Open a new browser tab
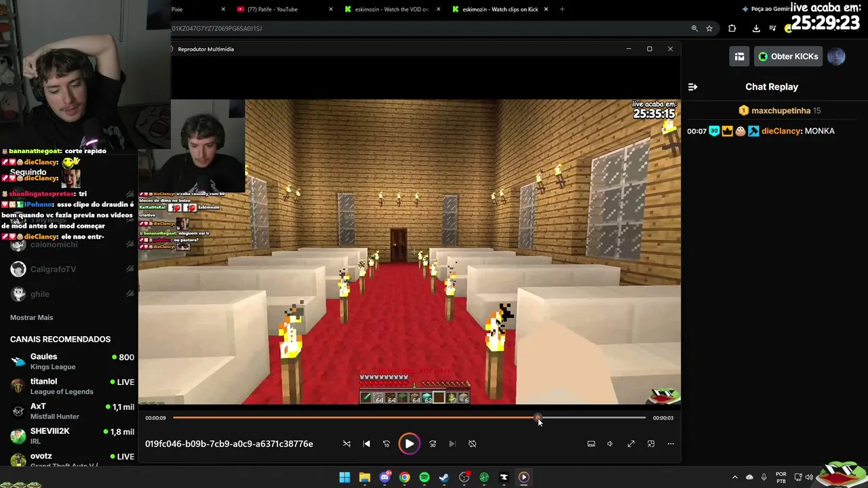 562,9
